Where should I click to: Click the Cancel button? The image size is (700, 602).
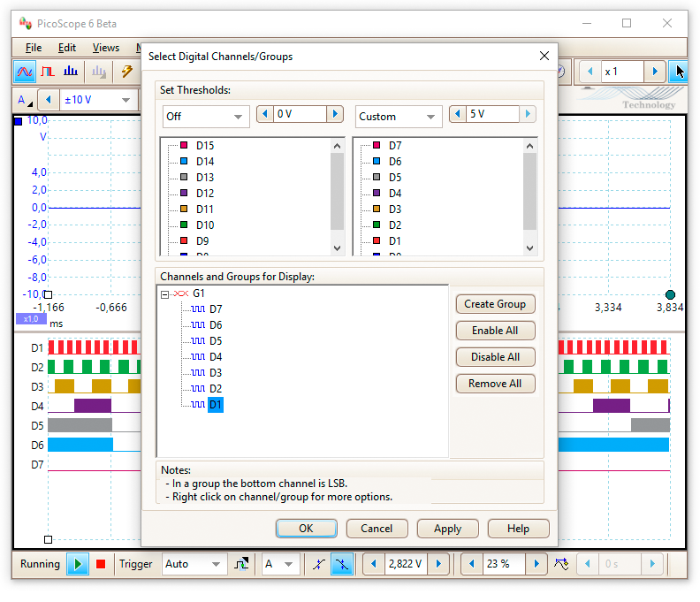(x=377, y=529)
